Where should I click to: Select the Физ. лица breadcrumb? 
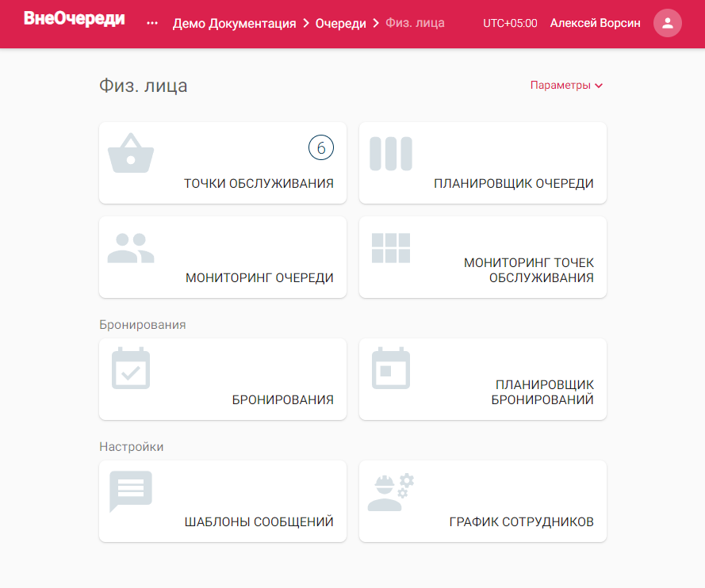415,23
